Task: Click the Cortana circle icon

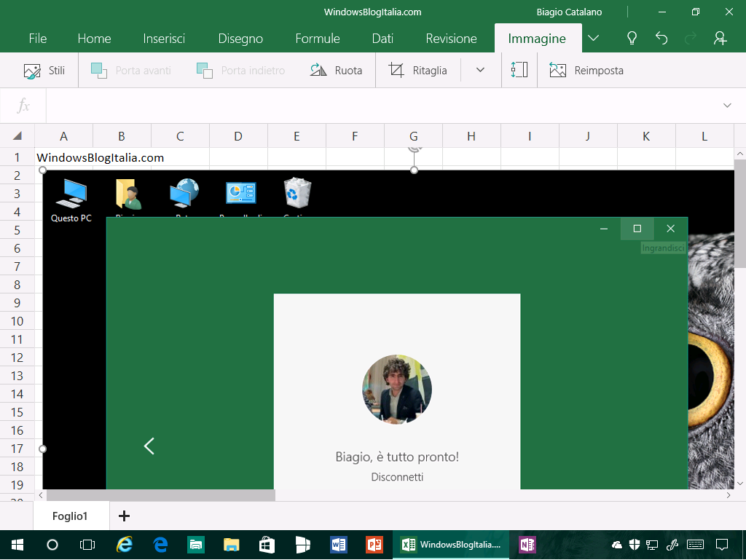Action: click(x=52, y=545)
